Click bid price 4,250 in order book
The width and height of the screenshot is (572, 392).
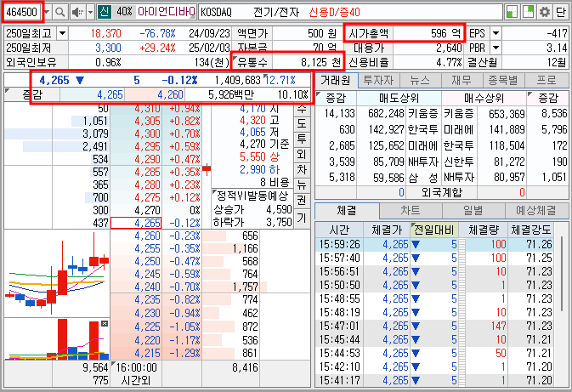click(x=147, y=261)
